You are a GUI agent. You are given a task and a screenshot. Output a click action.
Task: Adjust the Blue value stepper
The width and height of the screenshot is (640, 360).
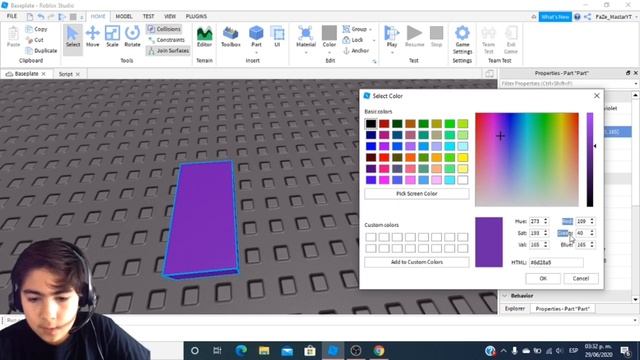[x=592, y=244]
